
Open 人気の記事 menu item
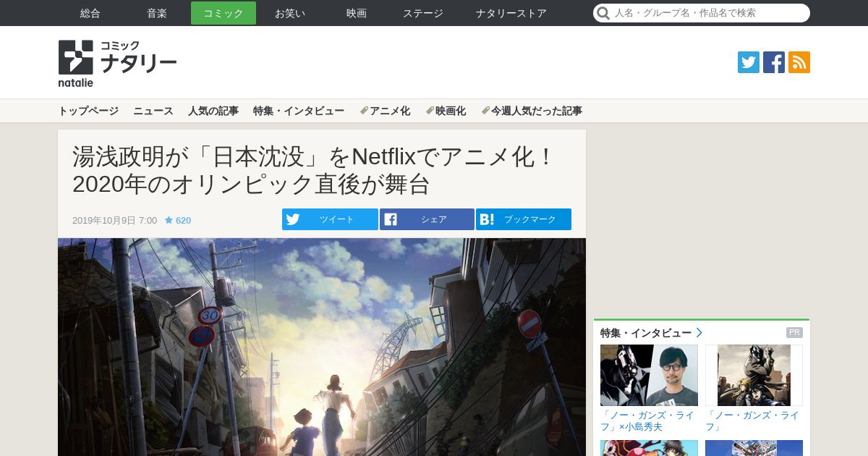(213, 111)
